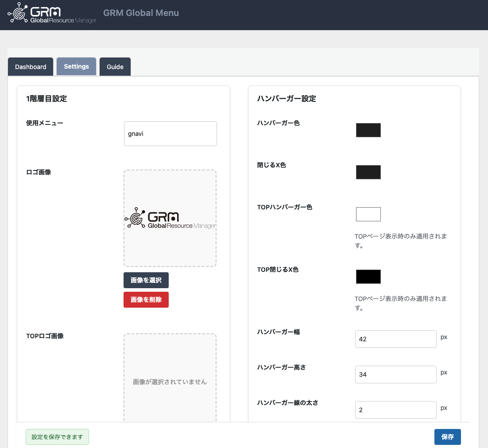Click the TOP閉じるX色 label

pyautogui.click(x=278, y=270)
